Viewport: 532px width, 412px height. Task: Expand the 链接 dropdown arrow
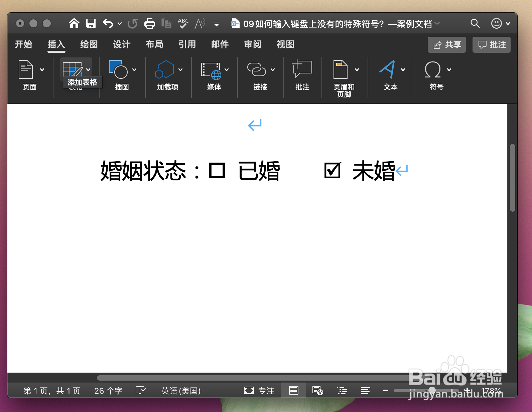[273, 69]
